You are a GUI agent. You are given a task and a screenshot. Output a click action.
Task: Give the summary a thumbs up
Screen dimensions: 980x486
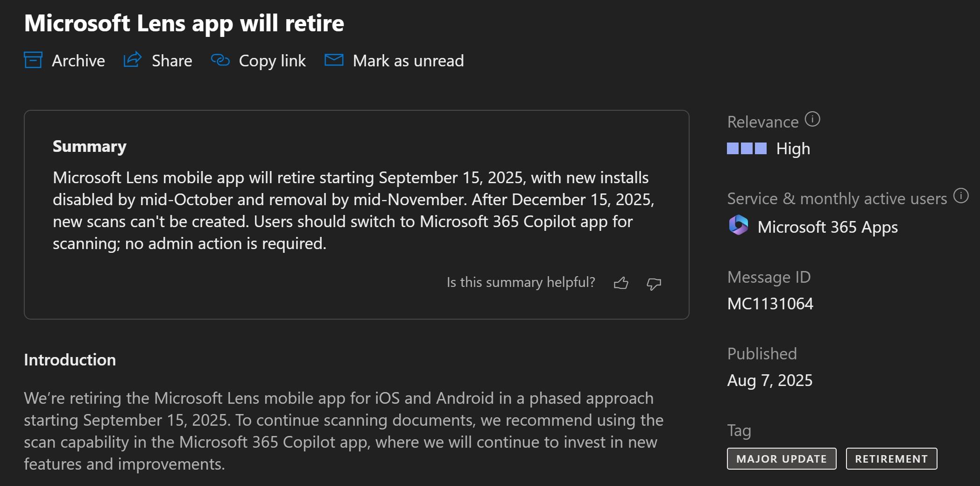(621, 283)
